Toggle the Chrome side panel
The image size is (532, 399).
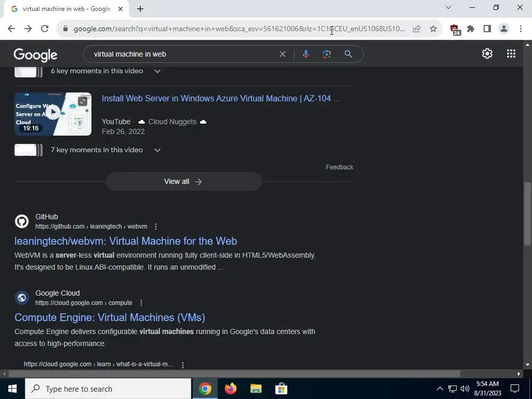point(487,29)
